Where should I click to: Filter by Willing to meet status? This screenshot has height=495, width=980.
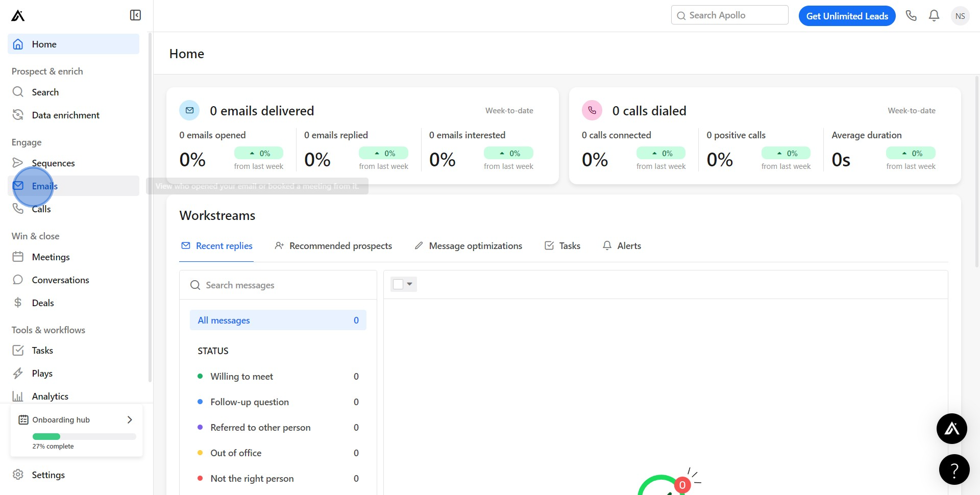278,376
